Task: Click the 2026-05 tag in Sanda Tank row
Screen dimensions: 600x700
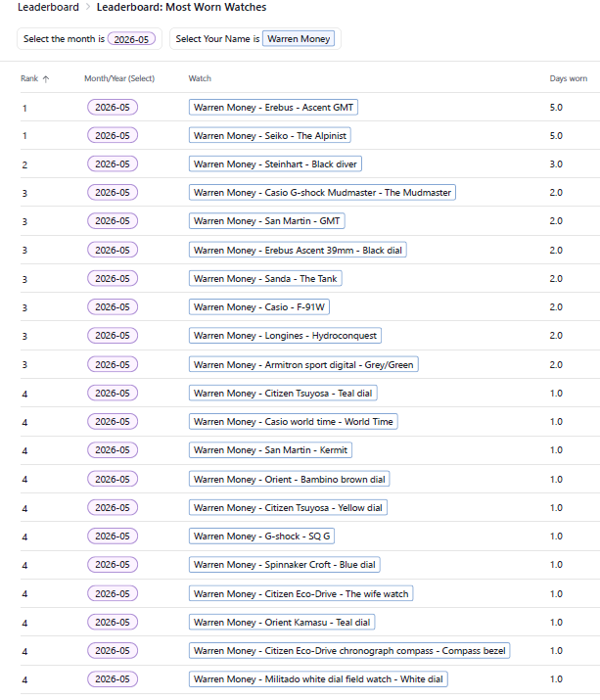Action: 113,279
